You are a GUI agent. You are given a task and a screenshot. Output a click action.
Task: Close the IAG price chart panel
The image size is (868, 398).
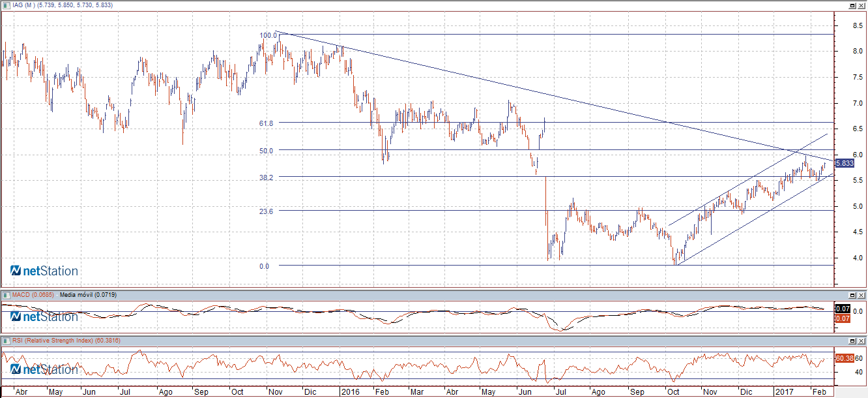861,5
